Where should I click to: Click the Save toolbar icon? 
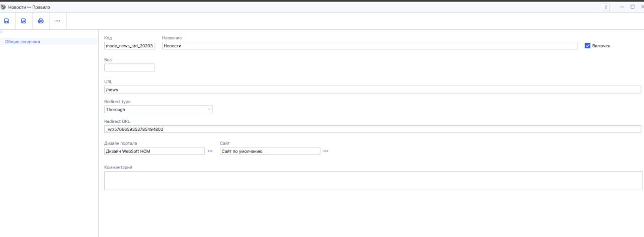pyautogui.click(x=7, y=21)
